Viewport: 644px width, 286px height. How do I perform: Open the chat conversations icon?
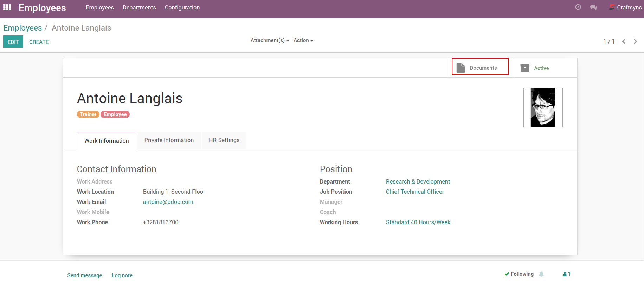pyautogui.click(x=593, y=7)
